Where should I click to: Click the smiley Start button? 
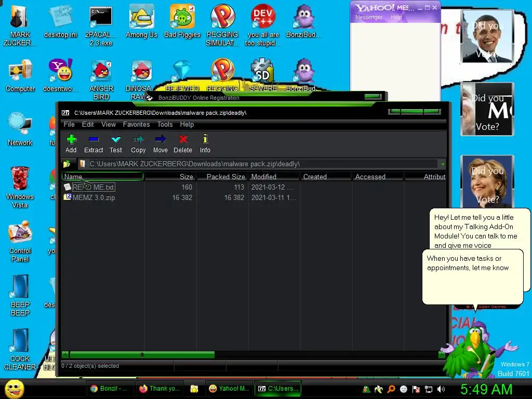[x=14, y=389]
